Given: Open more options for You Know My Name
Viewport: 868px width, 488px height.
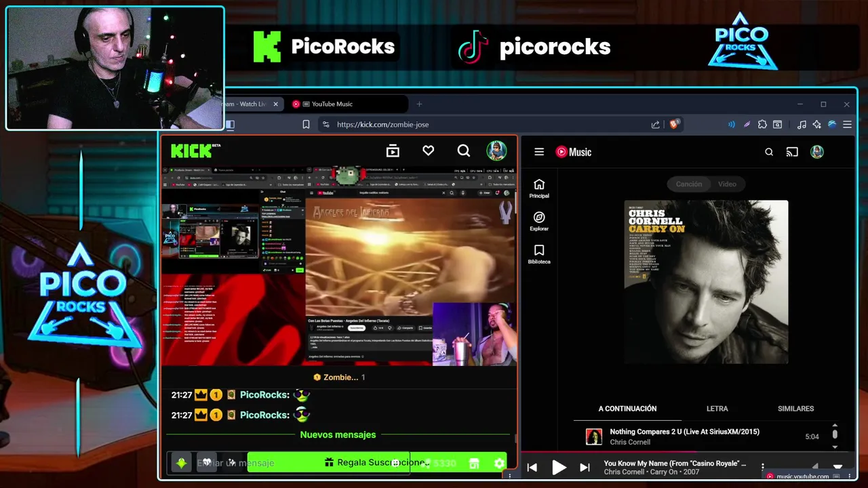Looking at the screenshot, I should pyautogui.click(x=763, y=467).
